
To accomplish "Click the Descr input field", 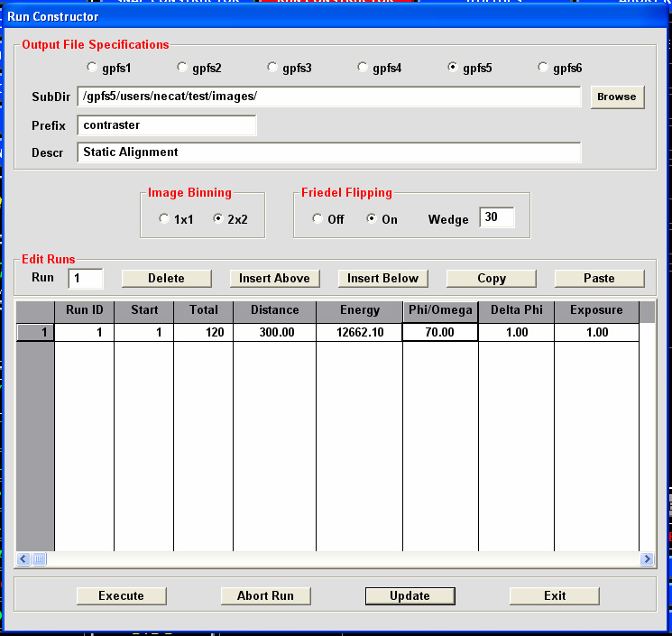I will tap(328, 152).
